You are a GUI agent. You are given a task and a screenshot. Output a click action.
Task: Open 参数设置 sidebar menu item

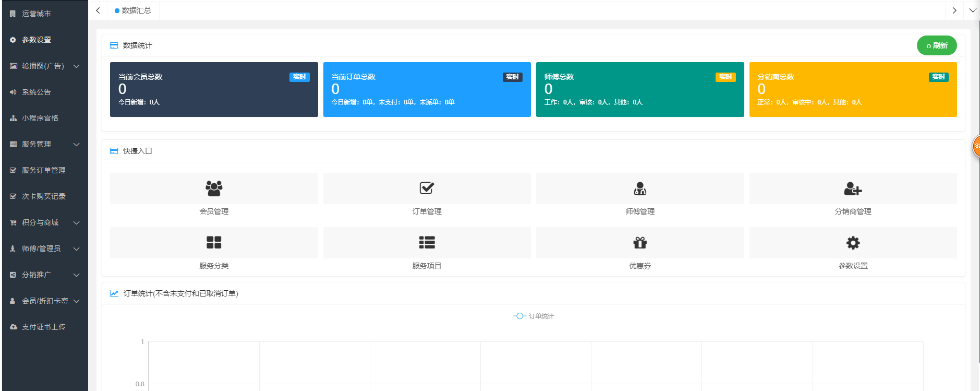(45, 40)
